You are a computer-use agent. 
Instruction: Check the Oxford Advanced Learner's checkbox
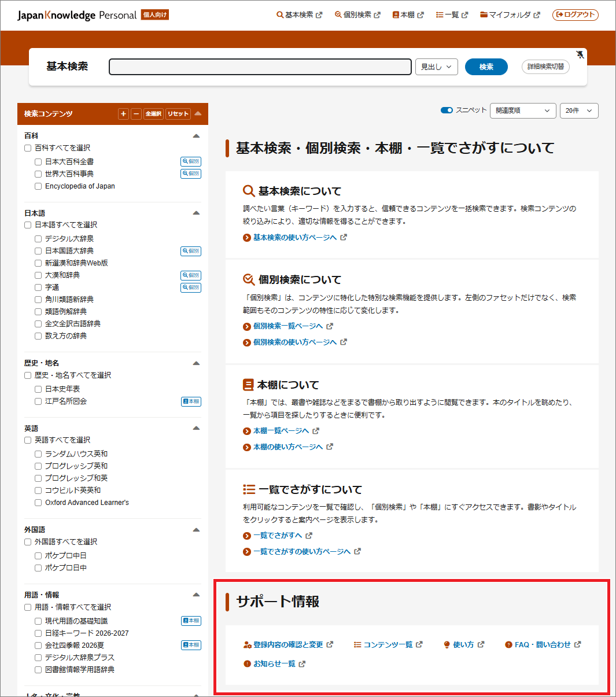[38, 503]
